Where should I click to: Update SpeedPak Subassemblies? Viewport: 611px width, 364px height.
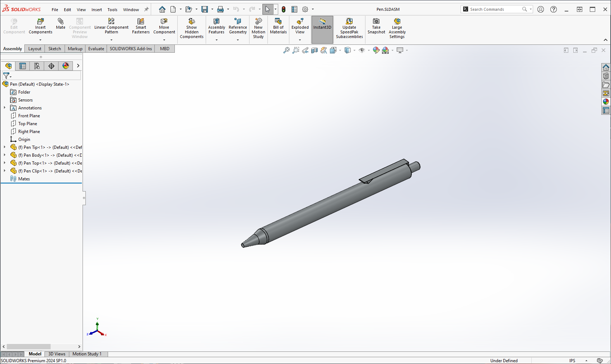(349, 28)
